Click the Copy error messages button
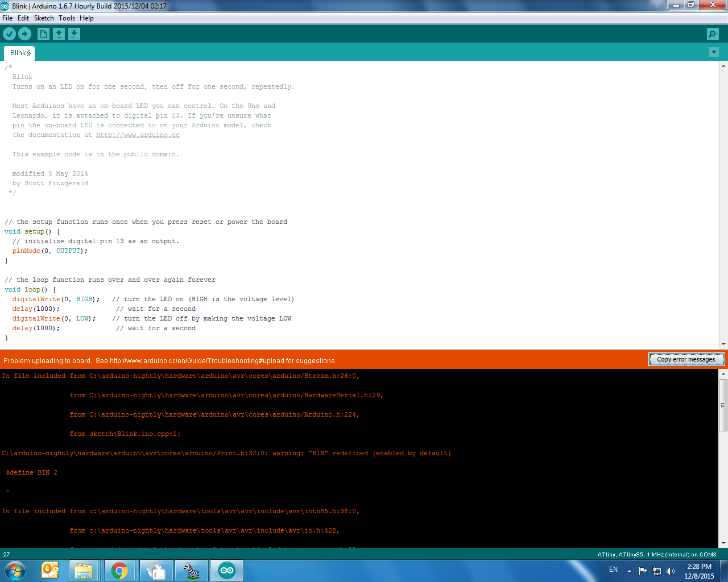728x582 pixels. pos(686,359)
